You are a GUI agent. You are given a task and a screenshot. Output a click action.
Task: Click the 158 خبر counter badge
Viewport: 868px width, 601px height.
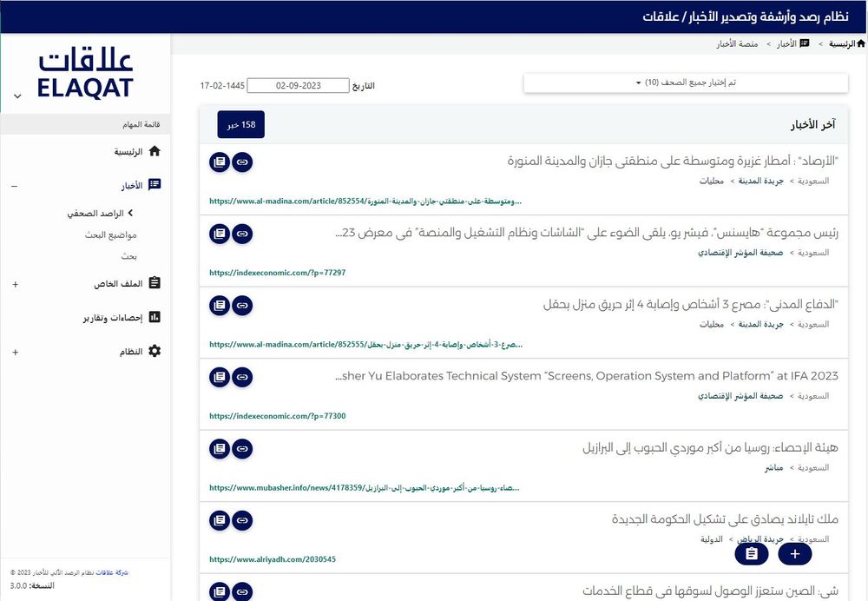(x=240, y=124)
